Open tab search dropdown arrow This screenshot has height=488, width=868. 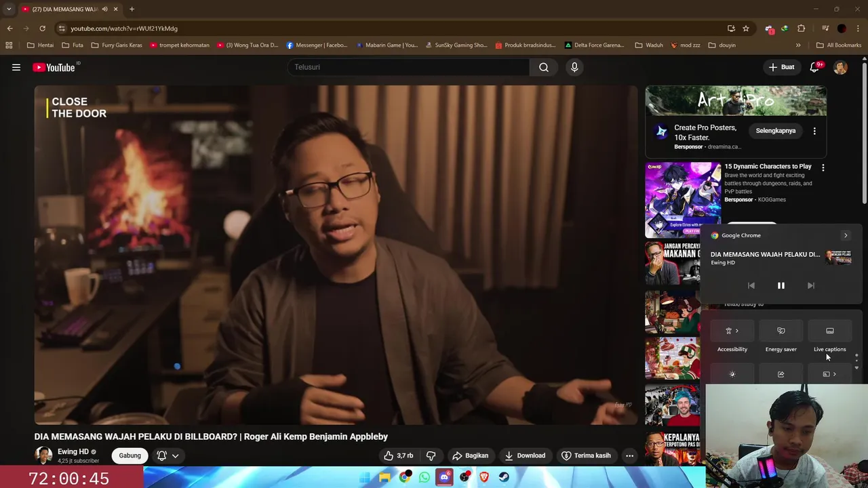tap(9, 9)
